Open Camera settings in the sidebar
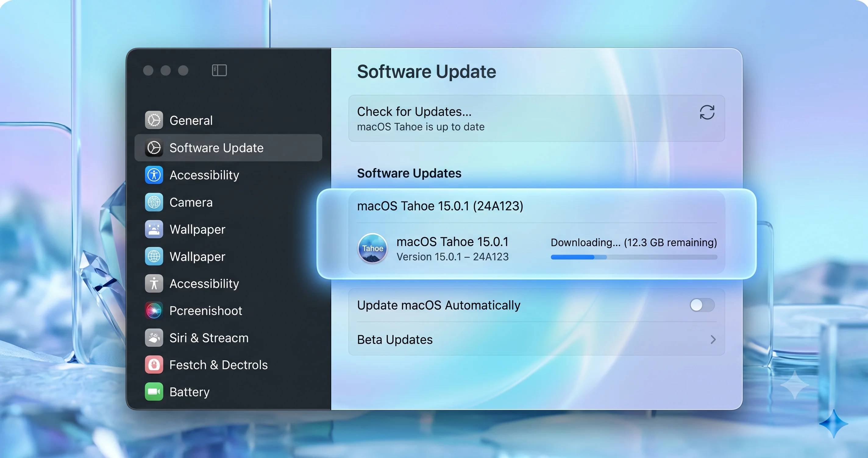This screenshot has height=458, width=868. coord(228,202)
